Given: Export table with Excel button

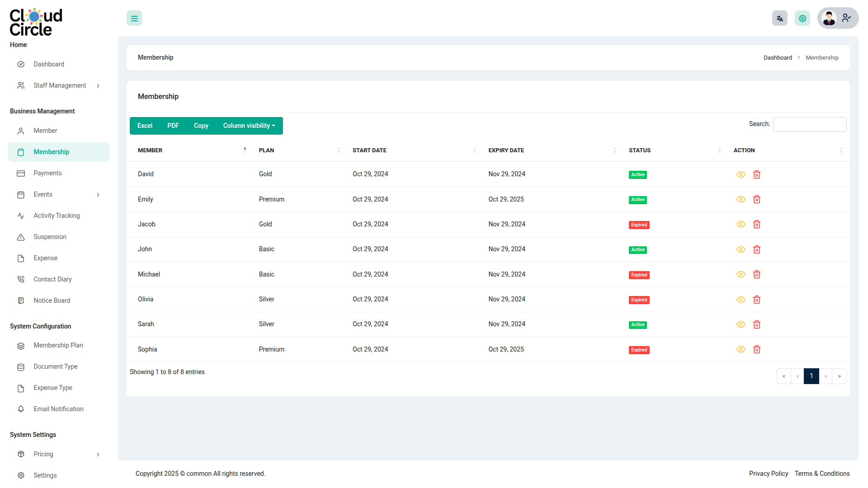Looking at the screenshot, I should tap(145, 126).
